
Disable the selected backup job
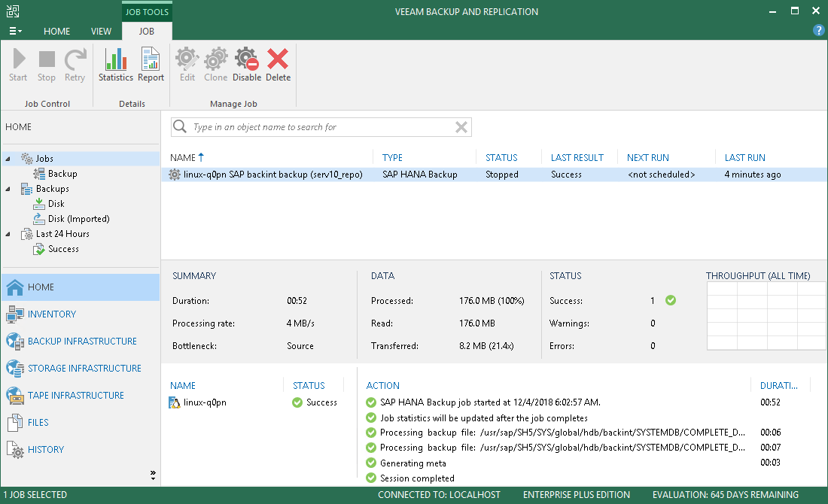pos(246,64)
